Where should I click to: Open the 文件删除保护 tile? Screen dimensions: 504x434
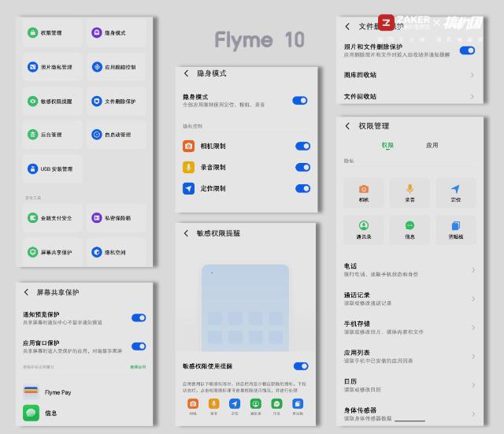click(x=116, y=102)
